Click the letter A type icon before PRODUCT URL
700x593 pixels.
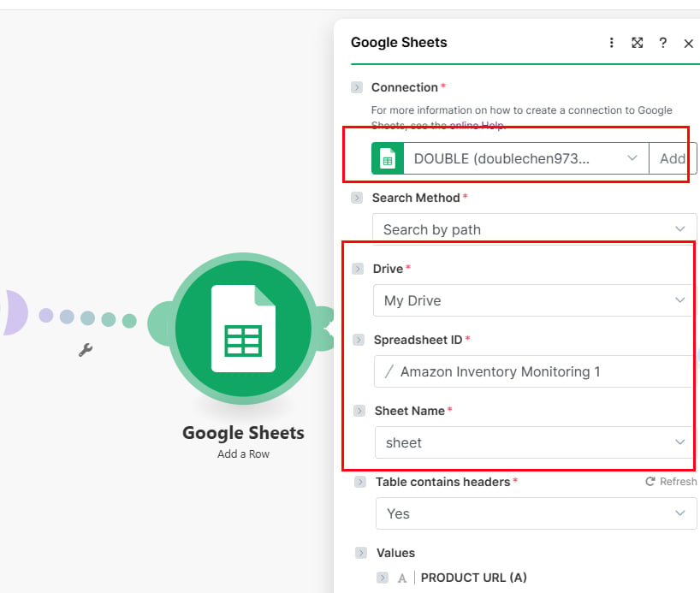pyautogui.click(x=402, y=578)
